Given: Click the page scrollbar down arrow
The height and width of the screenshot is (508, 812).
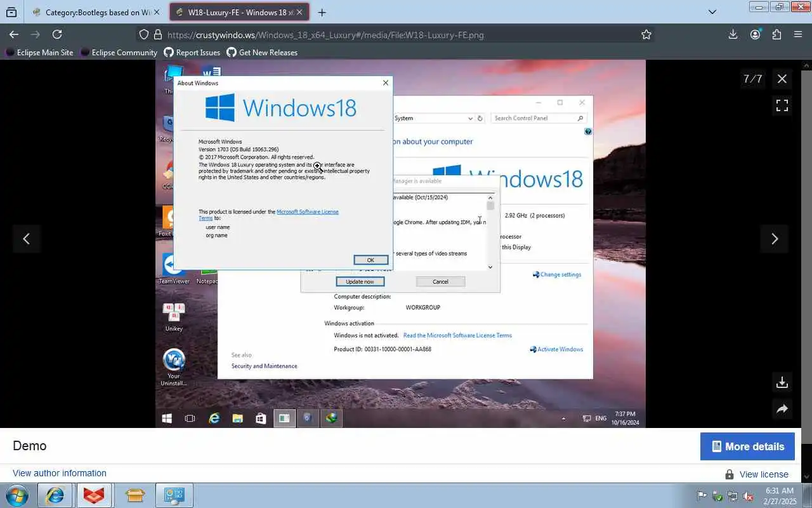Looking at the screenshot, I should [x=806, y=477].
